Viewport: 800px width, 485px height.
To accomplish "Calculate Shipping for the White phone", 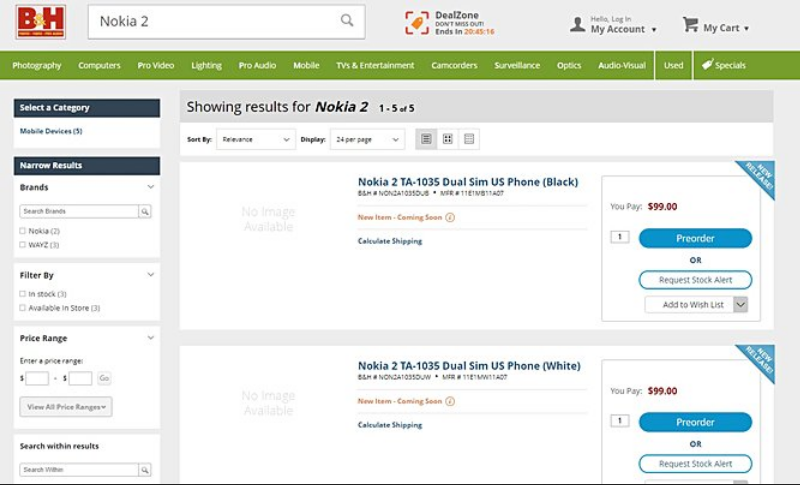I will click(x=390, y=425).
